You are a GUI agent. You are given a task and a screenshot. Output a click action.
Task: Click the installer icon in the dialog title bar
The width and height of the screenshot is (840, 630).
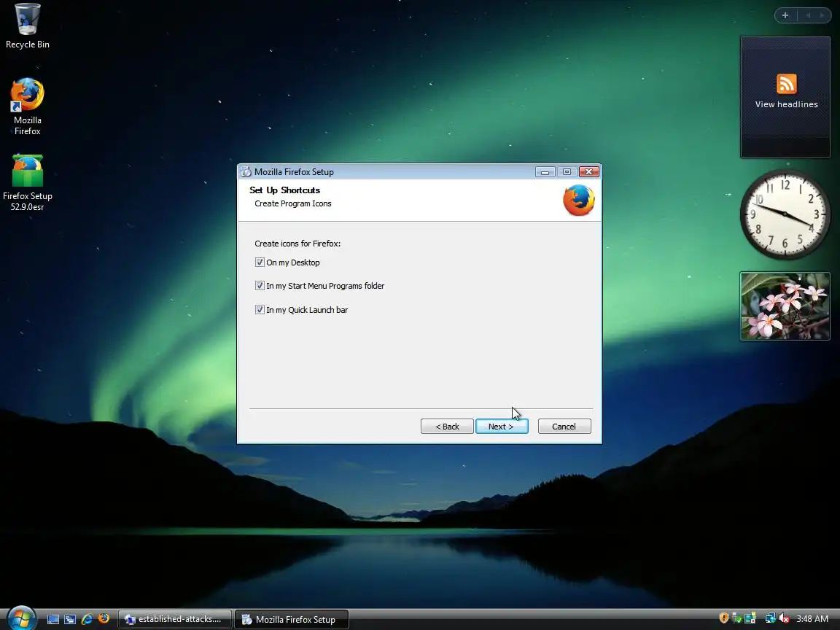pos(246,171)
